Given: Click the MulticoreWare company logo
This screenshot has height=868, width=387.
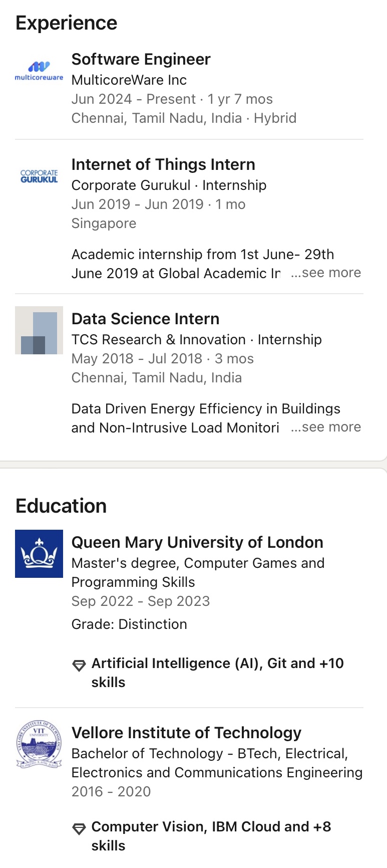Looking at the screenshot, I should [x=39, y=70].
